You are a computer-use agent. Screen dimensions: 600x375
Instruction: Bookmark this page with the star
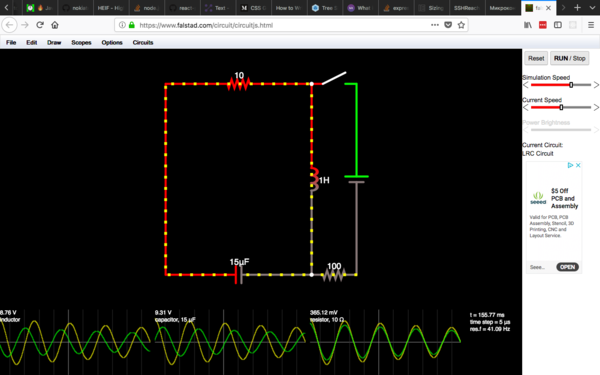[461, 25]
